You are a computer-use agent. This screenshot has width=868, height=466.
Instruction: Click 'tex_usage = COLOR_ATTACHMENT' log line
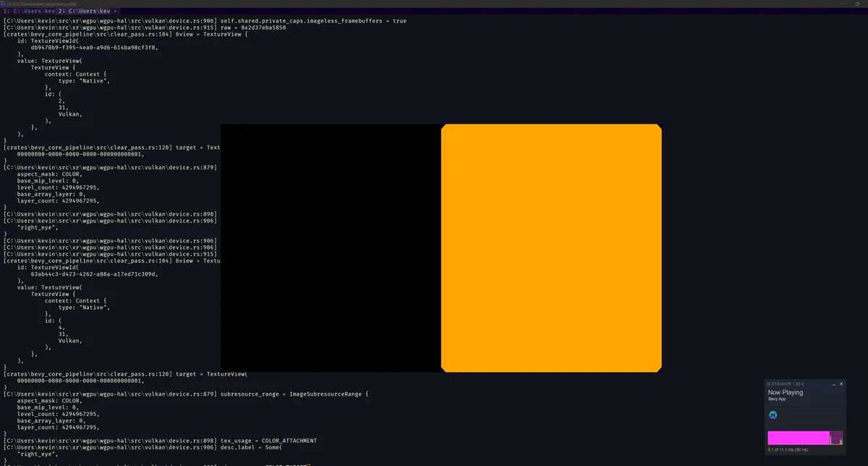point(161,440)
